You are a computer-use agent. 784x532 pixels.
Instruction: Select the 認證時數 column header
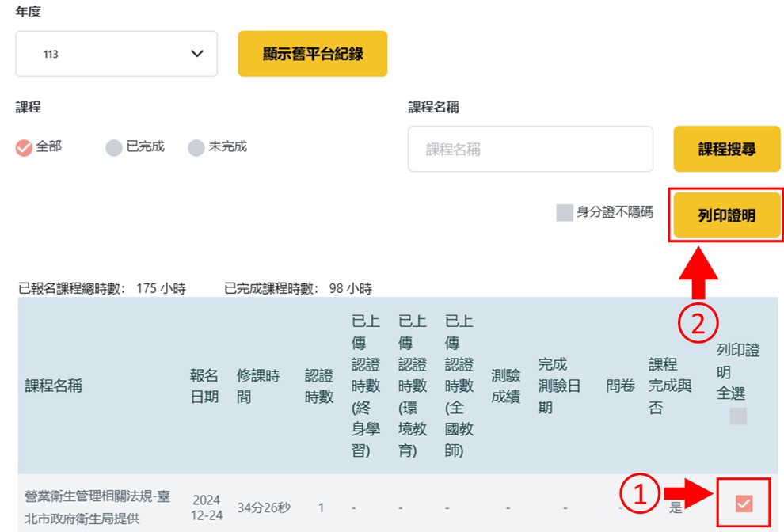tap(319, 386)
